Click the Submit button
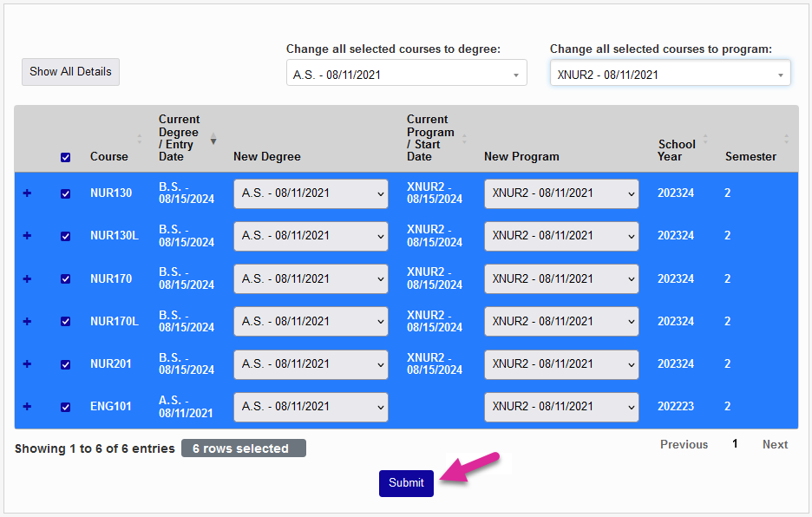The image size is (812, 517). 405,483
